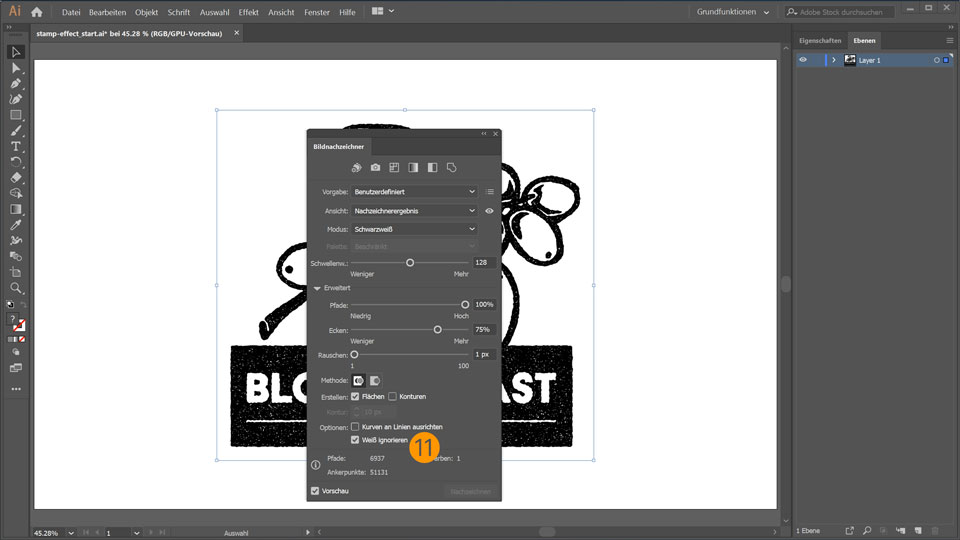This screenshot has width=960, height=540.
Task: Switch to the Eigenschaften tab
Action: [x=820, y=40]
